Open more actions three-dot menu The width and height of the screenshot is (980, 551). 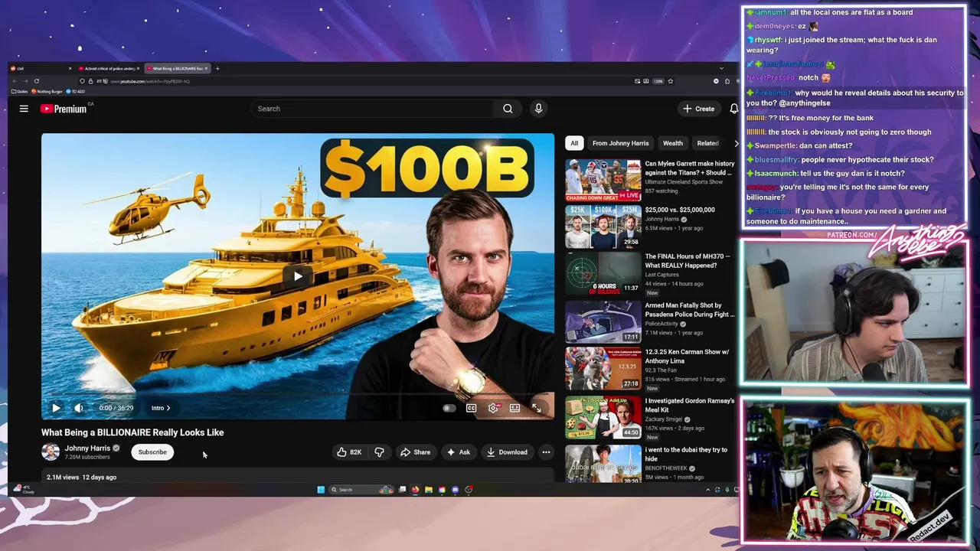(x=546, y=452)
